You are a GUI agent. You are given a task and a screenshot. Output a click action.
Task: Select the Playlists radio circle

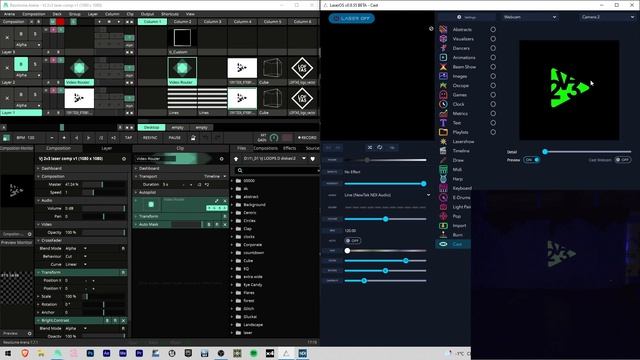pos(493,132)
